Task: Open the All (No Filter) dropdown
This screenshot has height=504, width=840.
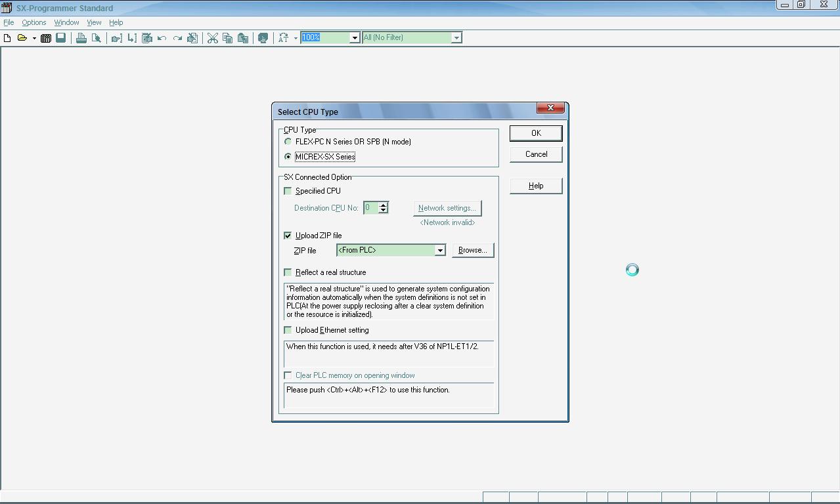Action: click(x=456, y=38)
